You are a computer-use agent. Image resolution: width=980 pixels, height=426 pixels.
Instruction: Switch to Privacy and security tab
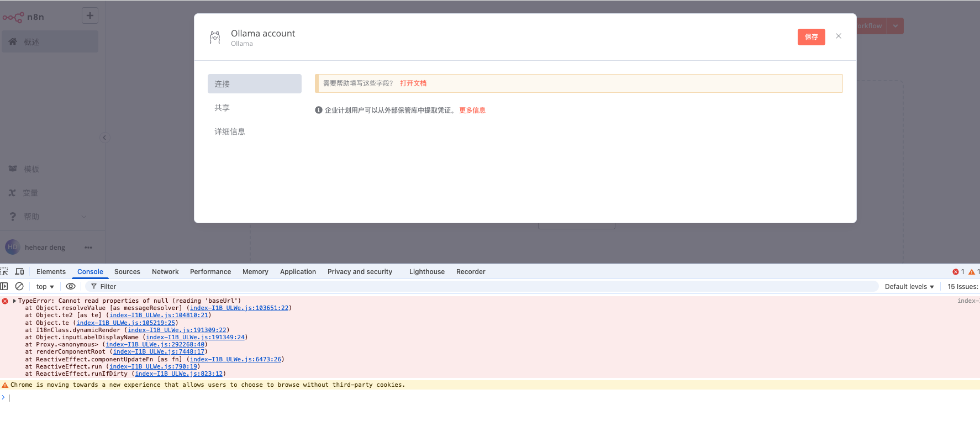[x=360, y=272]
